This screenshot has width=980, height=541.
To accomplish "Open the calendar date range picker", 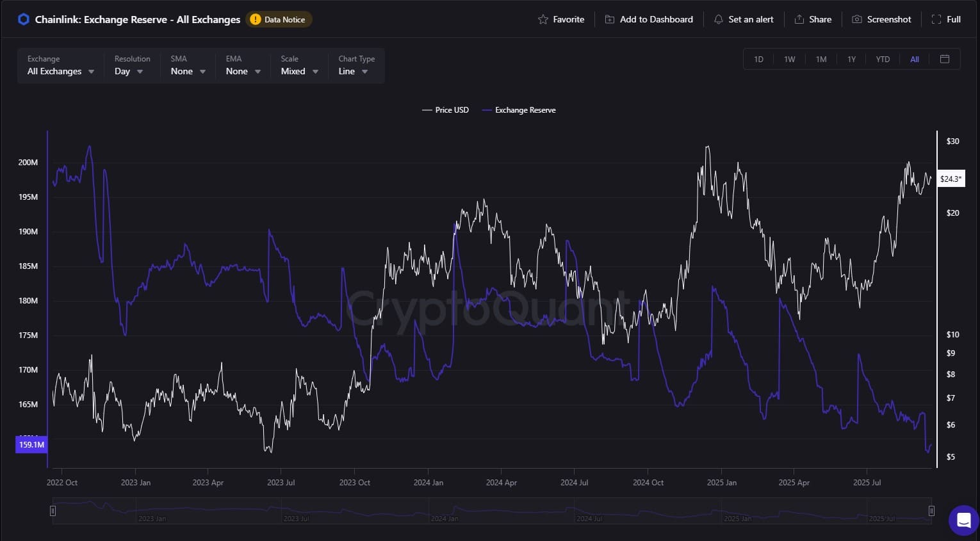I will pos(945,59).
